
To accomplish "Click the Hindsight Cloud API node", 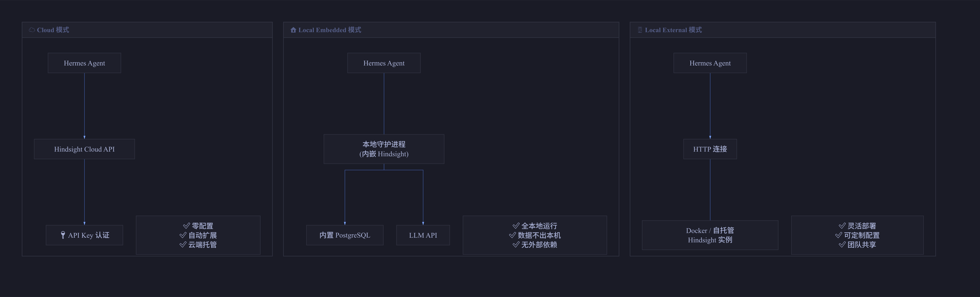I will [x=84, y=149].
